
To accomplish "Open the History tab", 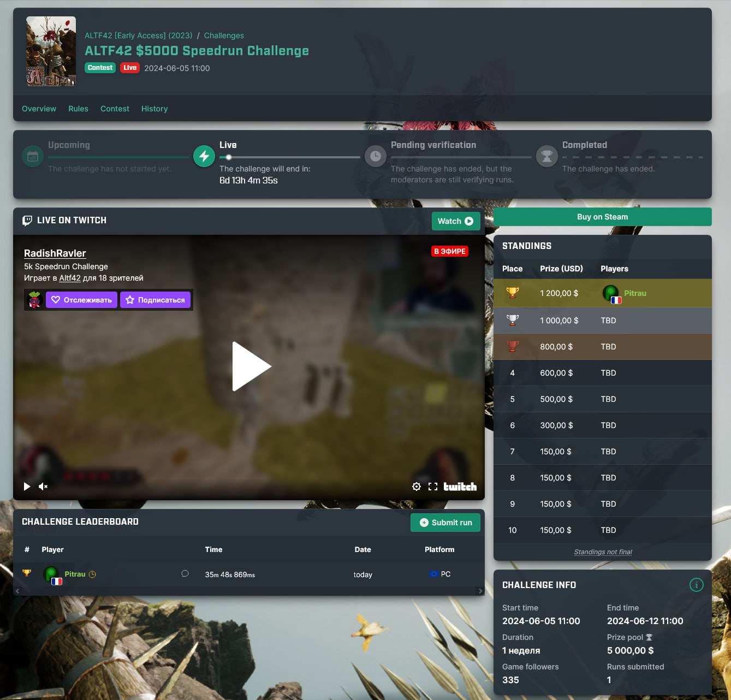I will coord(154,109).
